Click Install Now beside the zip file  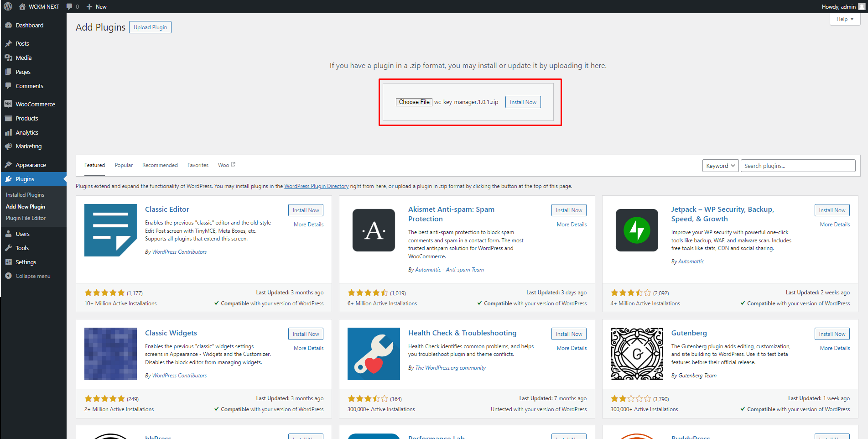click(x=523, y=102)
